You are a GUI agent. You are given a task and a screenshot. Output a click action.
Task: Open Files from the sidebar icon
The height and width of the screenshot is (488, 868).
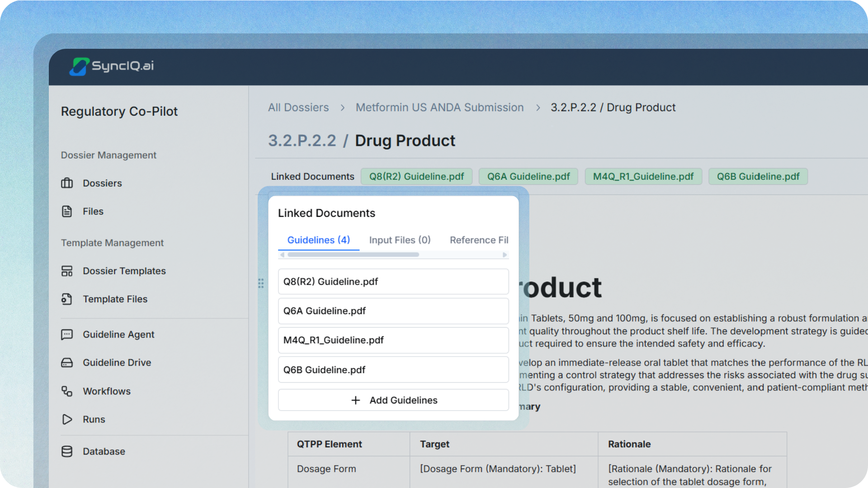pos(67,211)
